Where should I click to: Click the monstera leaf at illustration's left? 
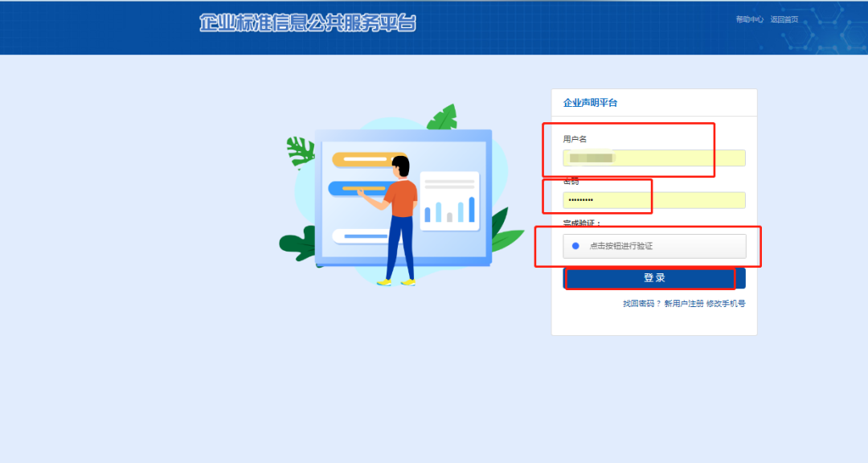tap(301, 150)
